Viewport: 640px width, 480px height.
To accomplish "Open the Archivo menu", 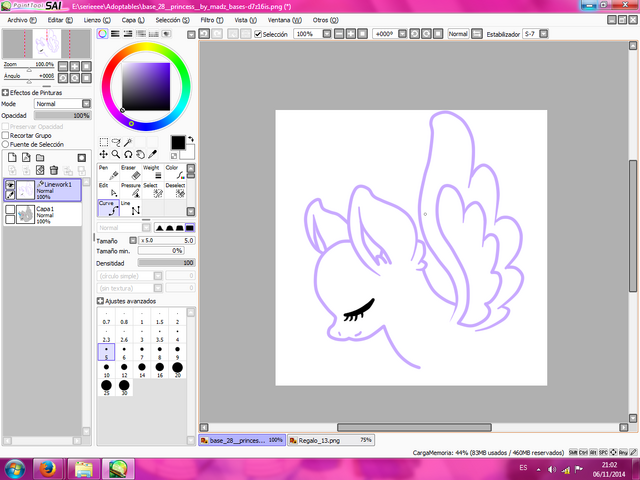I will tap(22, 20).
